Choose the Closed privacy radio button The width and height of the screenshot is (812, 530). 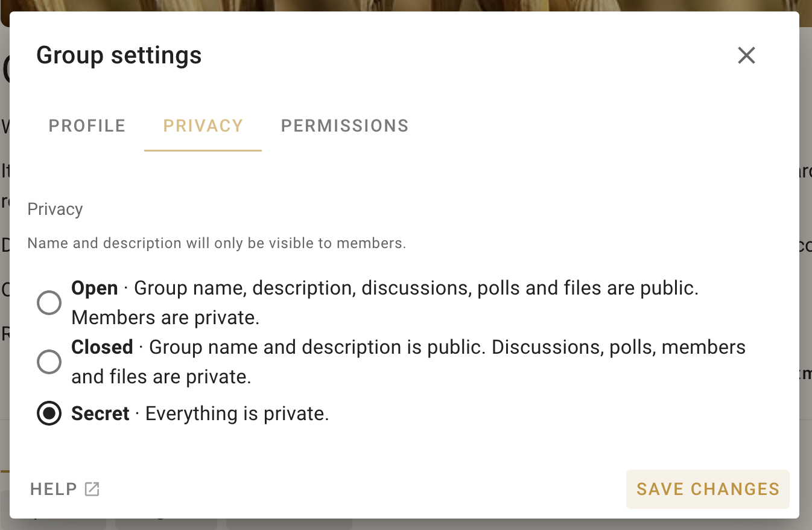pos(49,362)
